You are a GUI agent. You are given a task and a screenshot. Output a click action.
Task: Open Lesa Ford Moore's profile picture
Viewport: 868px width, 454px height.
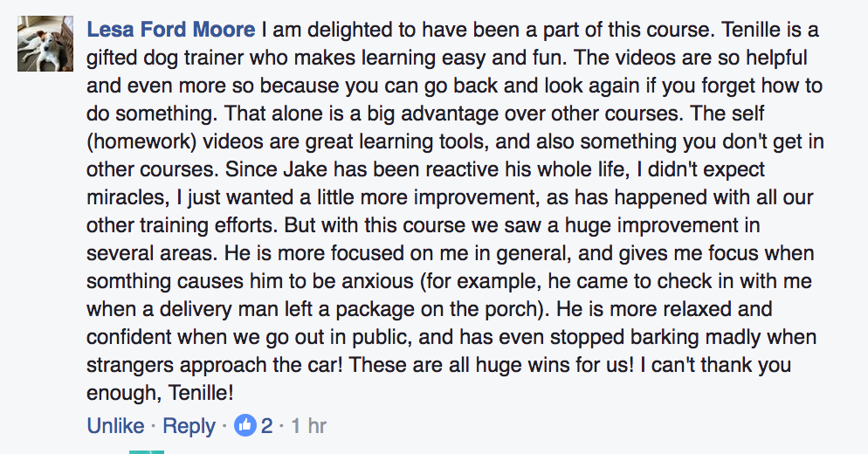click(x=39, y=45)
